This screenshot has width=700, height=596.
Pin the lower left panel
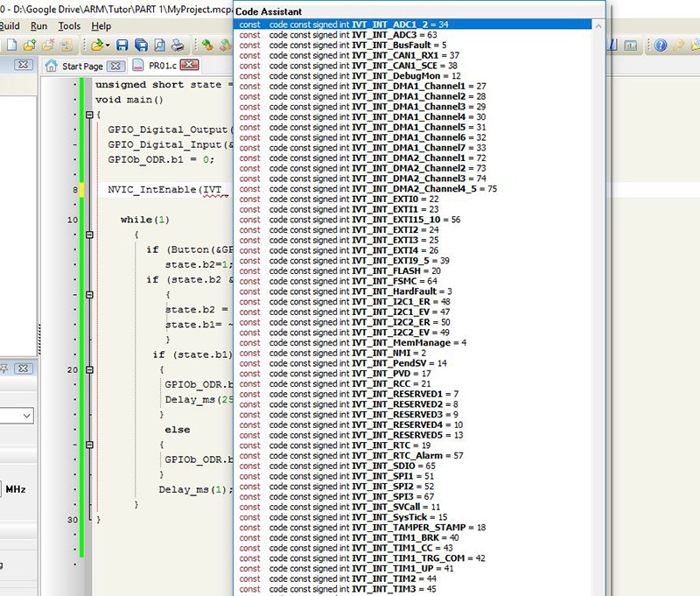click(x=3, y=368)
